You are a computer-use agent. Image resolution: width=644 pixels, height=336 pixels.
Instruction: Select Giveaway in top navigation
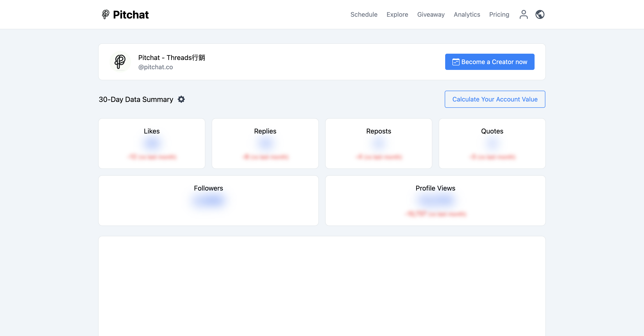coord(431,14)
